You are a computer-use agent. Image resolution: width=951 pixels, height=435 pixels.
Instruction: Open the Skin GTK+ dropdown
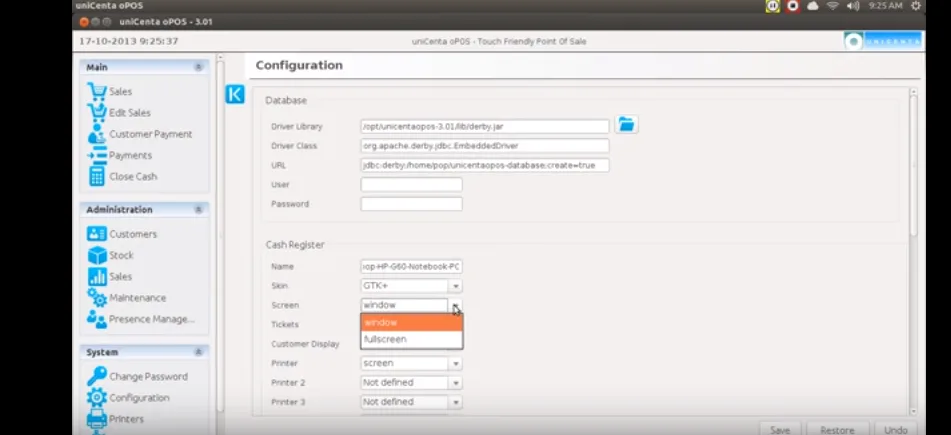(x=412, y=286)
